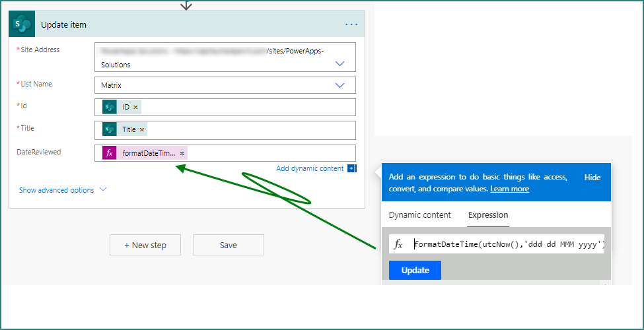Image resolution: width=644 pixels, height=330 pixels.
Task: Save the flow
Action: (x=229, y=245)
